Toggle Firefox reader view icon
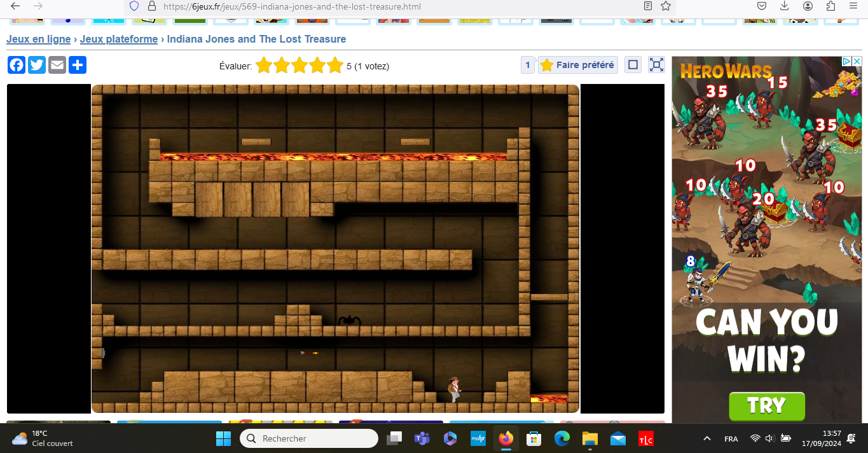Viewport: 868px width, 453px height. tap(648, 6)
